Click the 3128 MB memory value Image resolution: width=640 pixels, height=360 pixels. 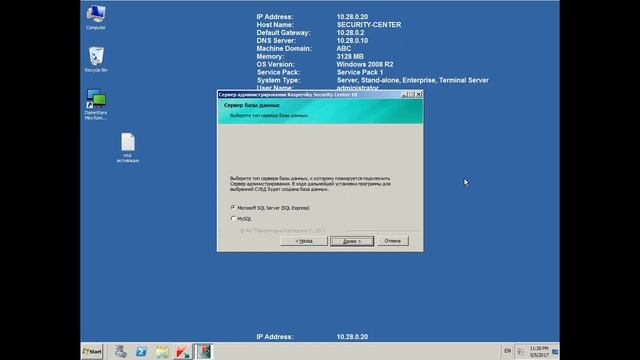350,56
